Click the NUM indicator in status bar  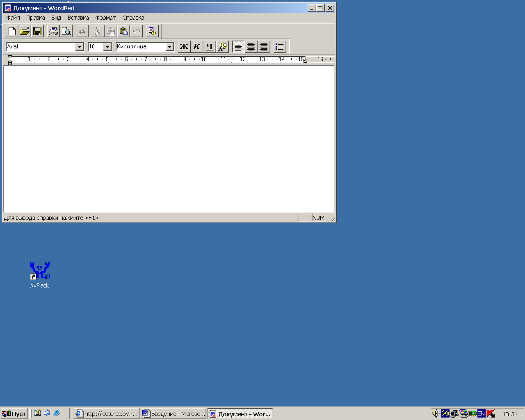(318, 218)
